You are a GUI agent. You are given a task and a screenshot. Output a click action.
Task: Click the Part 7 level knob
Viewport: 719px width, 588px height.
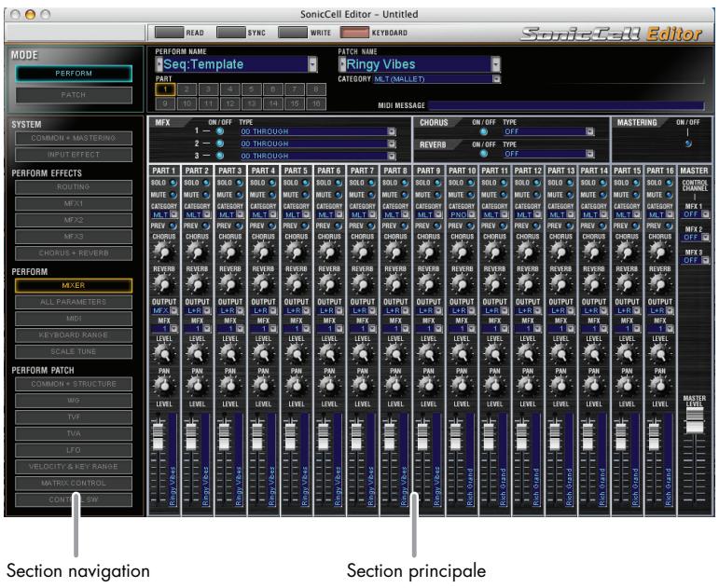point(362,354)
